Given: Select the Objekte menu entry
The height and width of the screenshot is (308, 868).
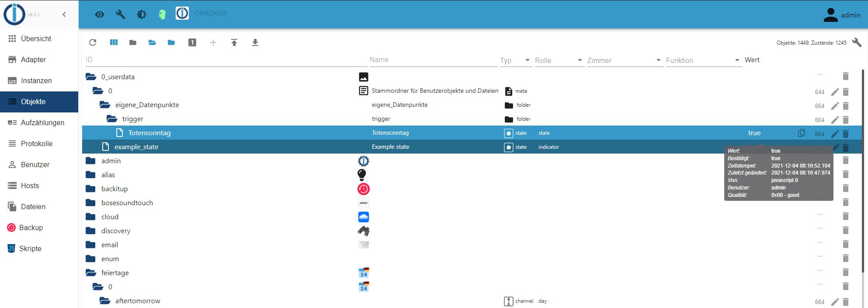Looking at the screenshot, I should pos(39,101).
